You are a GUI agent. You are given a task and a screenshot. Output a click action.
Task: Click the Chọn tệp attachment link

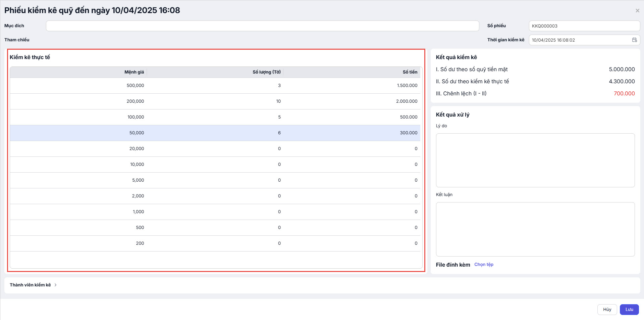(x=484, y=265)
